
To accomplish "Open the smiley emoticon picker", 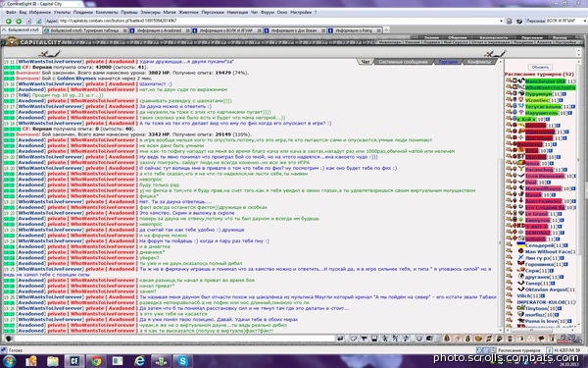I will coord(418,339).
